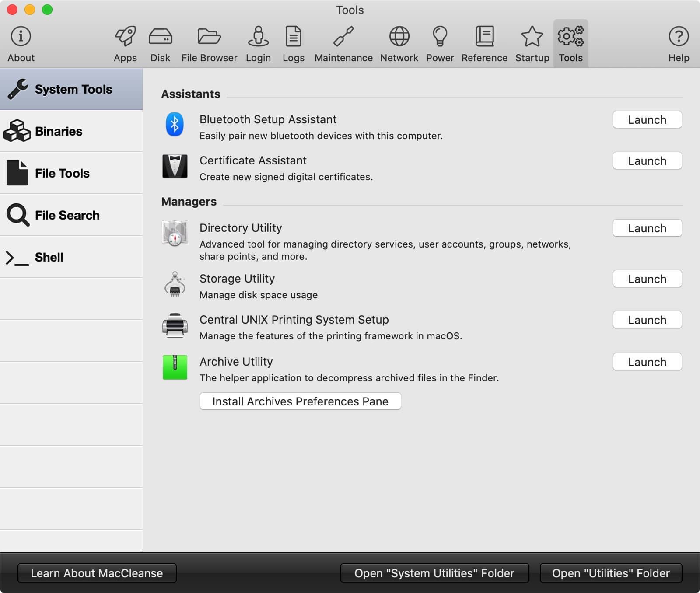This screenshot has width=700, height=593.
Task: Select Binaries in the sidebar
Action: click(x=71, y=131)
